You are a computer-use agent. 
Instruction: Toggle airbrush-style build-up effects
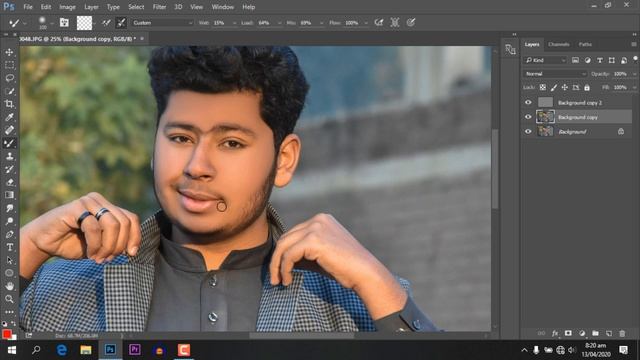click(379, 22)
